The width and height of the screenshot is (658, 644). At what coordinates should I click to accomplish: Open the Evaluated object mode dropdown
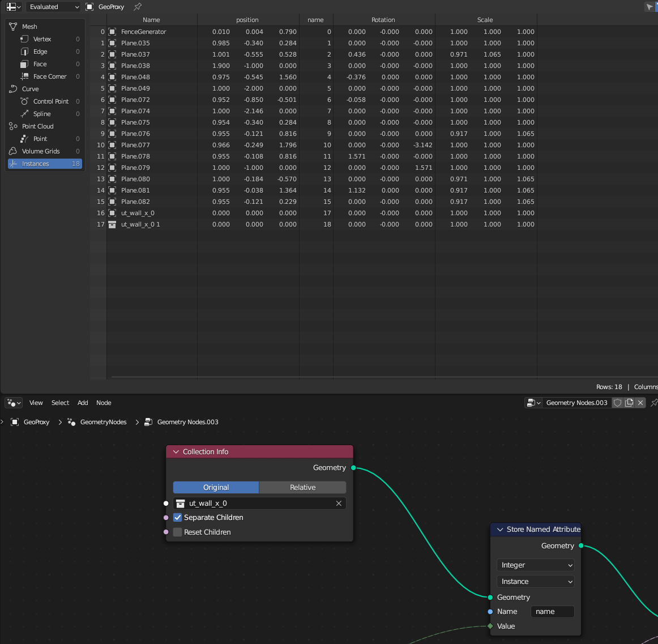[53, 7]
